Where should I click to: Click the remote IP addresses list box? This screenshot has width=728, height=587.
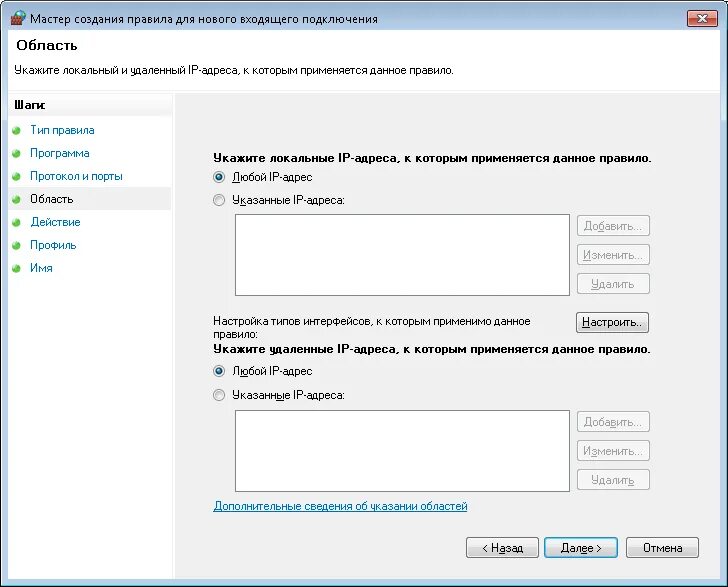click(x=402, y=450)
